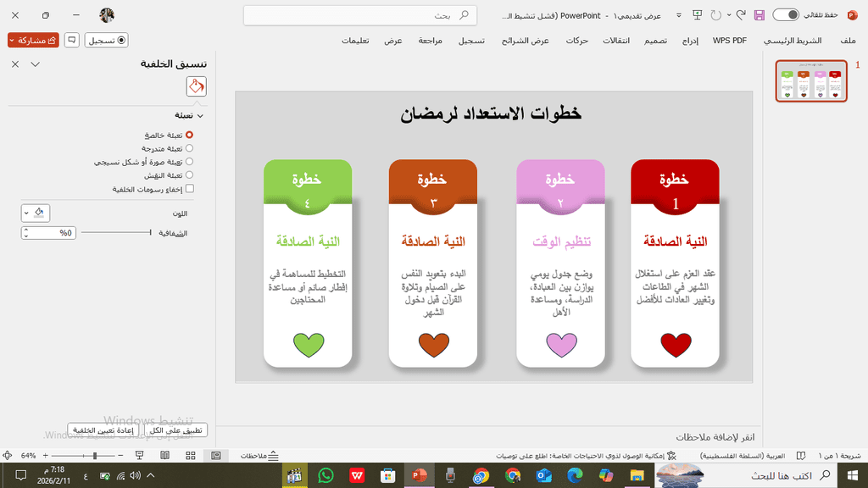Click the Redo circular arrow icon

pyautogui.click(x=715, y=15)
